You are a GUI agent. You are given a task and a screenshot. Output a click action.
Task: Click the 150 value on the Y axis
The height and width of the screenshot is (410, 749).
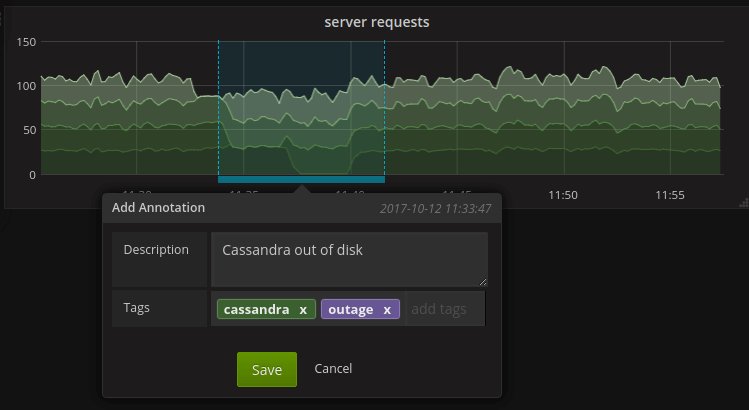[x=26, y=42]
